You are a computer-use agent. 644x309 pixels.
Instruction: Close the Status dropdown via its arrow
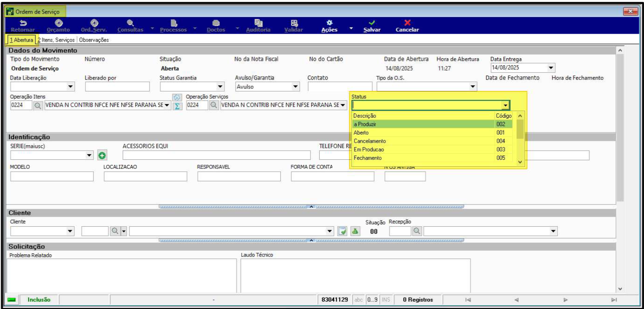[x=505, y=105]
